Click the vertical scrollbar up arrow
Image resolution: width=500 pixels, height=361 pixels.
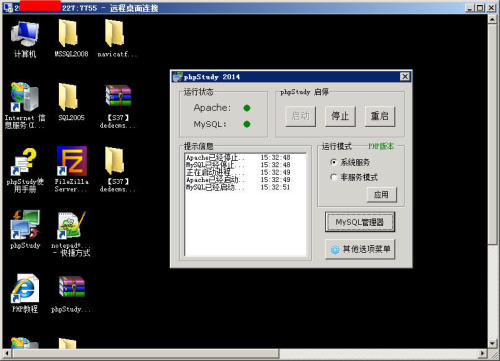[x=492, y=19]
